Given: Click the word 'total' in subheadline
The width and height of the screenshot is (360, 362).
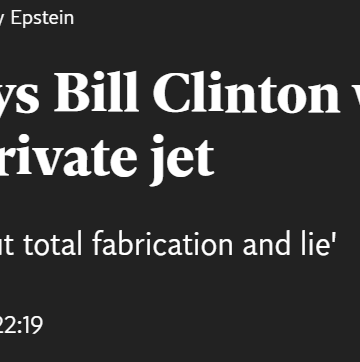Looking at the screenshot, I should pyautogui.click(x=54, y=243).
